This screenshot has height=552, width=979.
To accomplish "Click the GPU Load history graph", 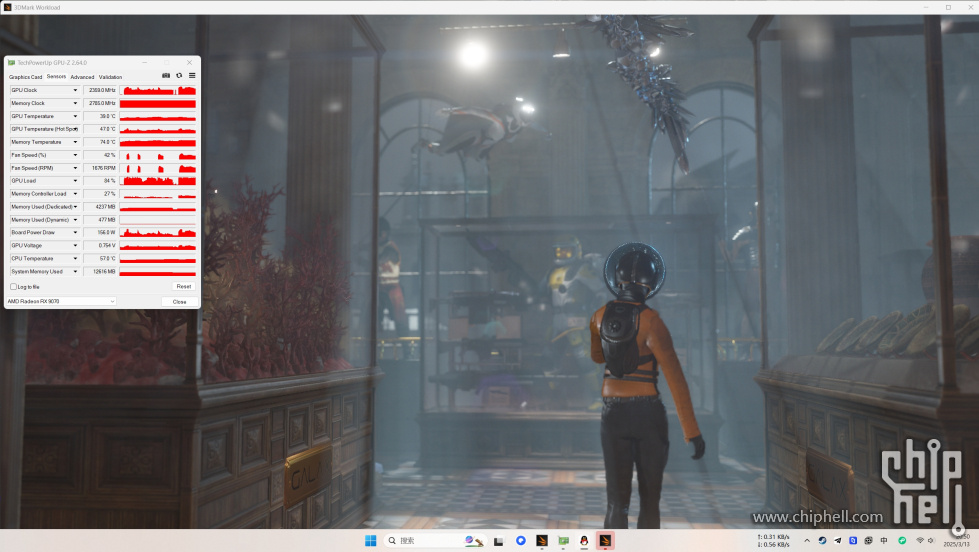I will click(x=158, y=181).
